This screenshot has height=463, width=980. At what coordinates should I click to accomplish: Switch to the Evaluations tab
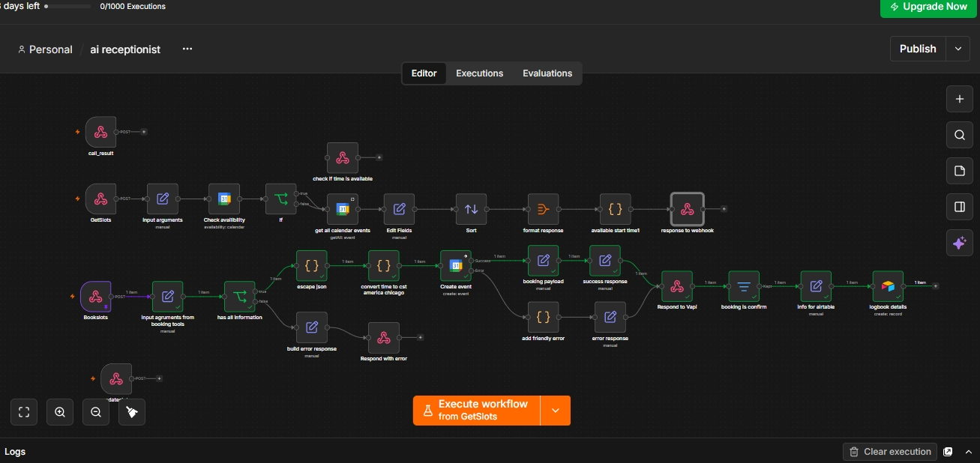(547, 73)
